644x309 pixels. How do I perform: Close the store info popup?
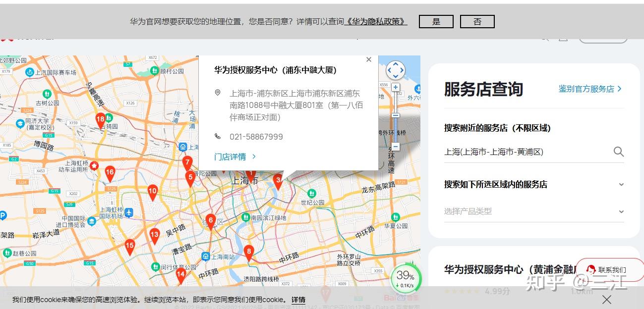tap(368, 59)
